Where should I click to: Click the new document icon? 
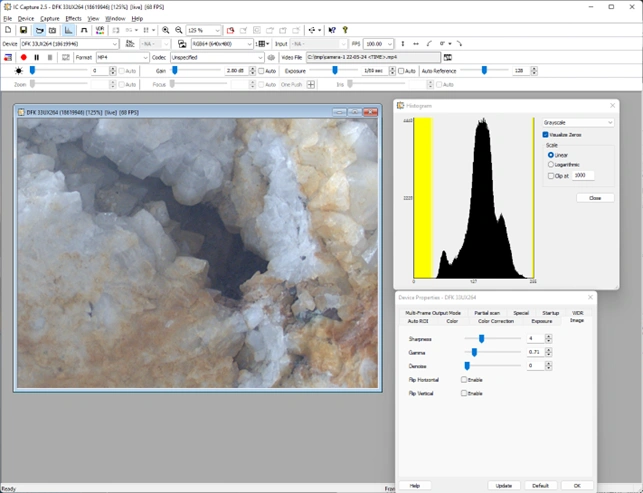pyautogui.click(x=9, y=31)
